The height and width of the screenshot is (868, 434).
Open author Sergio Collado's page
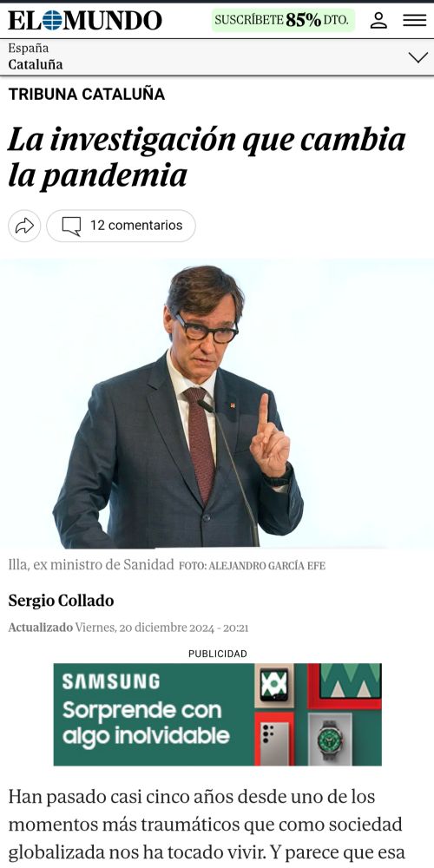61,601
